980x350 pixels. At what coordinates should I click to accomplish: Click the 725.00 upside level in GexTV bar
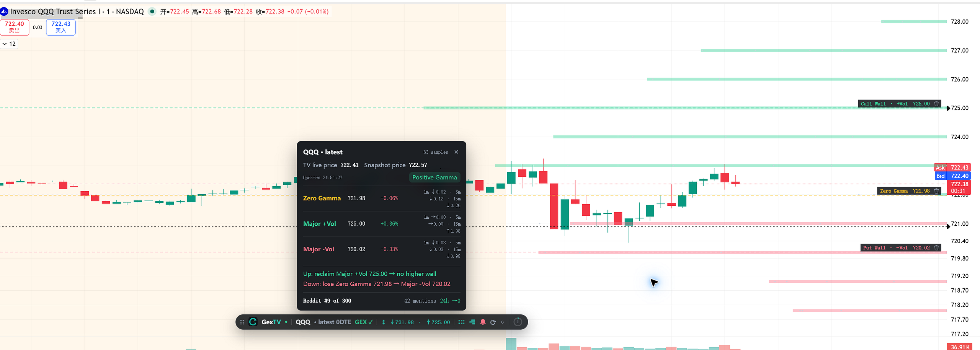(x=438, y=322)
